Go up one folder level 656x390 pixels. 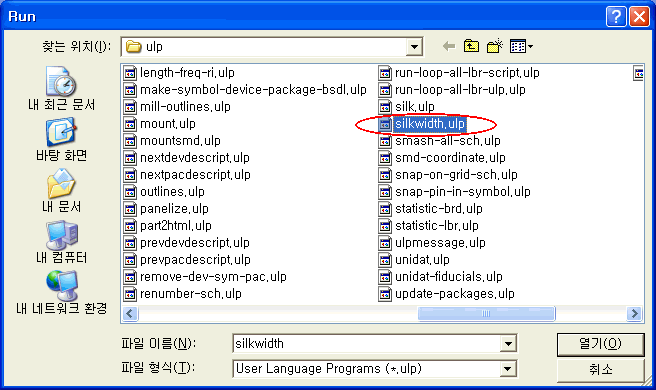coord(472,46)
